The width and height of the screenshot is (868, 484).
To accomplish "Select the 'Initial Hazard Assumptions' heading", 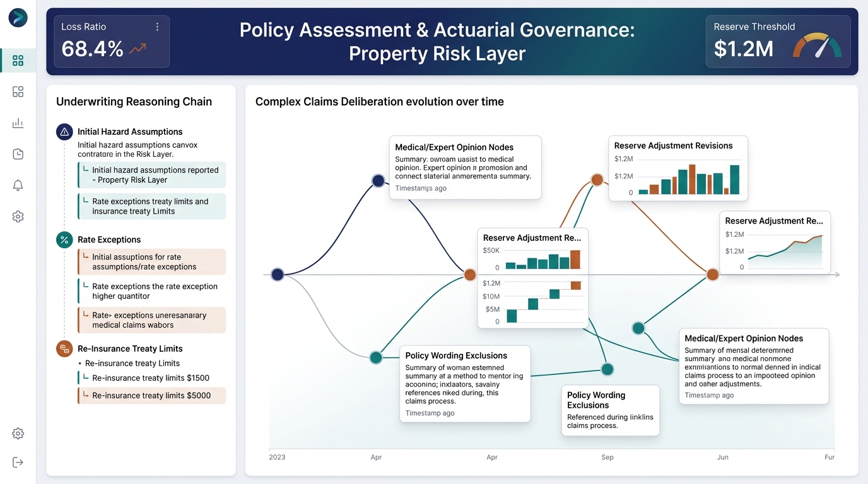I will [x=130, y=132].
